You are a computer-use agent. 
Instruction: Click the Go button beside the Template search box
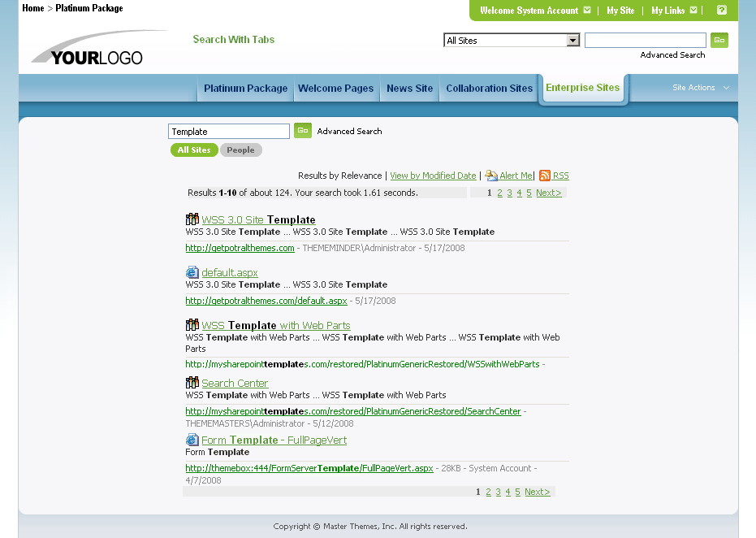tap(302, 131)
